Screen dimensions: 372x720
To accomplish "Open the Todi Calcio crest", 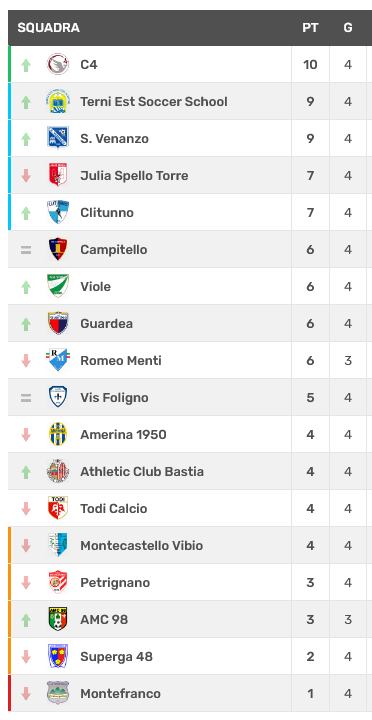I will pos(58,508).
